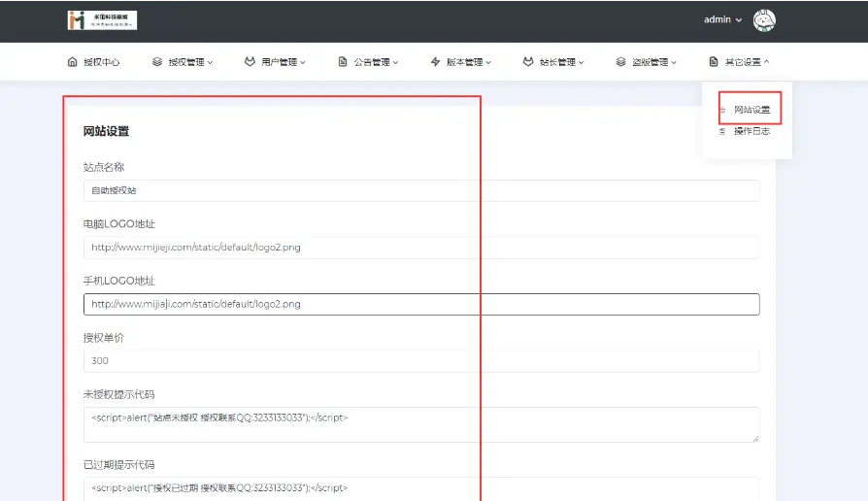Click the 站点名称 input field
868x501 pixels.
pos(421,190)
